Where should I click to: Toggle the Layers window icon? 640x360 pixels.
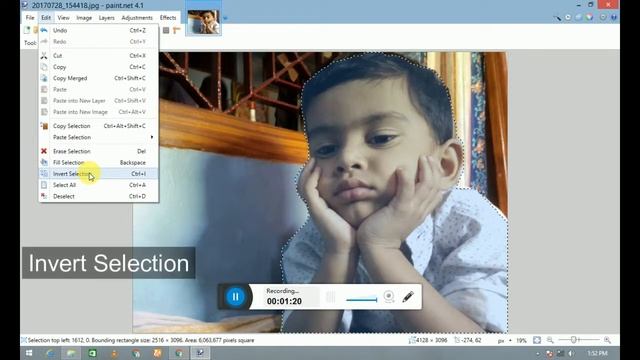pyautogui.click(x=578, y=18)
